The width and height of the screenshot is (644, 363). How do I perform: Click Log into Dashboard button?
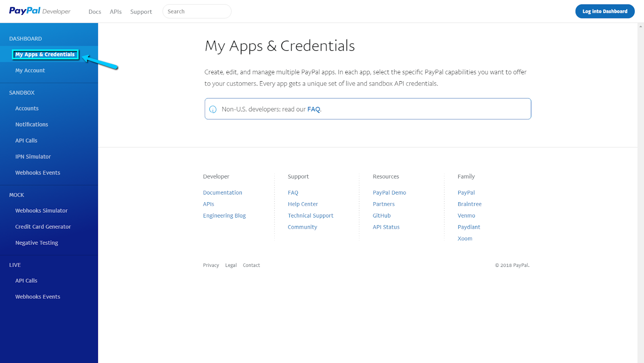pyautogui.click(x=605, y=11)
